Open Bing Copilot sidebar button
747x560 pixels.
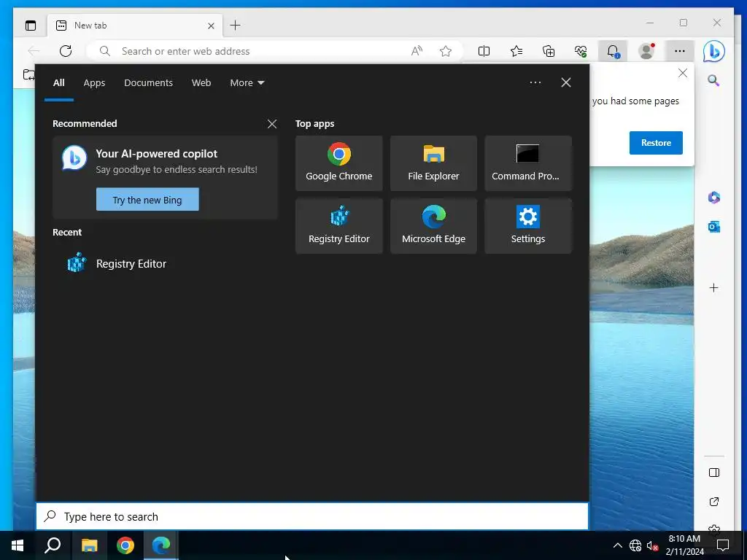click(713, 52)
